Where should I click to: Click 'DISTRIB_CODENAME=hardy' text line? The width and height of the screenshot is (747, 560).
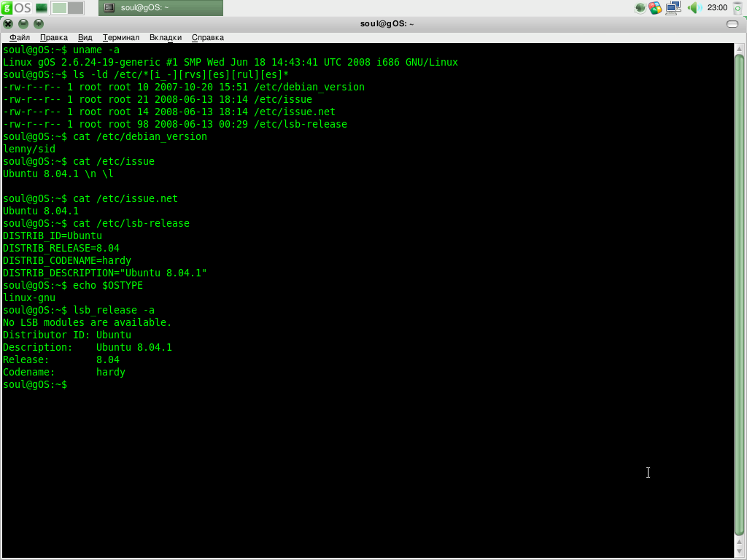click(x=66, y=260)
